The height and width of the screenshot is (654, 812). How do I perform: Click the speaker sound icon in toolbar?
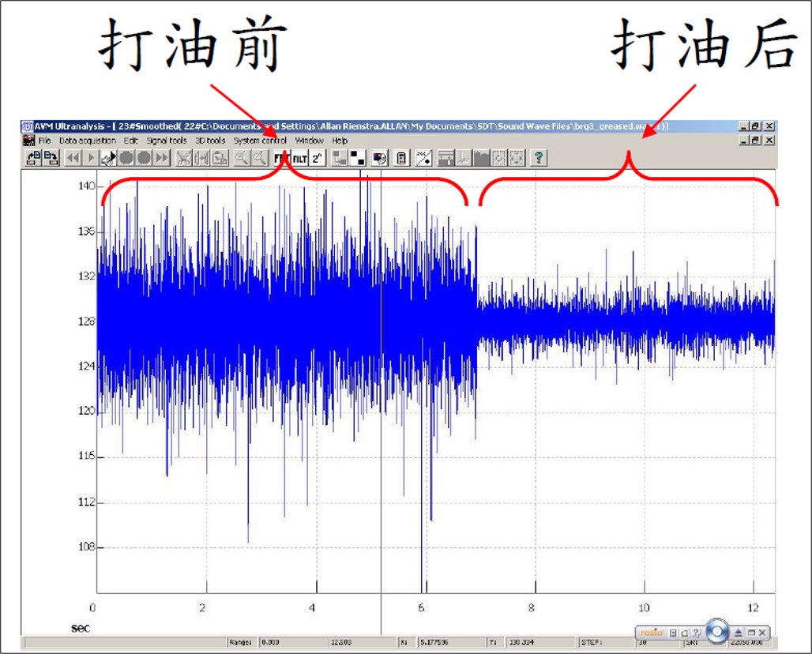[x=108, y=159]
